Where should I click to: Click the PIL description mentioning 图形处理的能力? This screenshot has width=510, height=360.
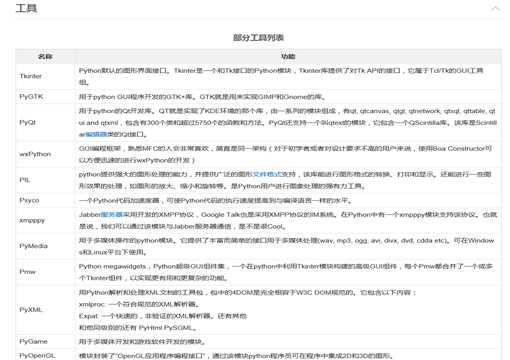point(285,180)
